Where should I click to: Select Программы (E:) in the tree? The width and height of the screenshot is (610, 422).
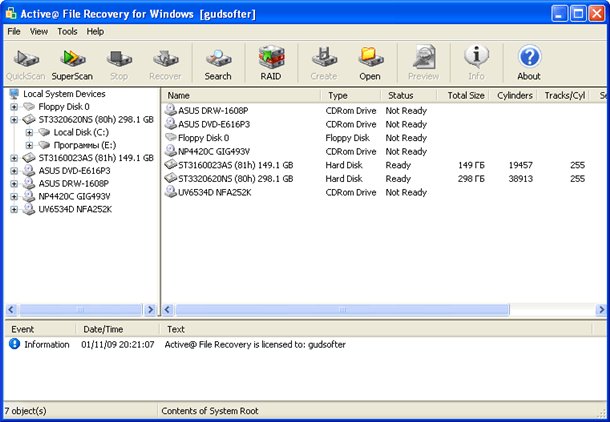(x=85, y=145)
